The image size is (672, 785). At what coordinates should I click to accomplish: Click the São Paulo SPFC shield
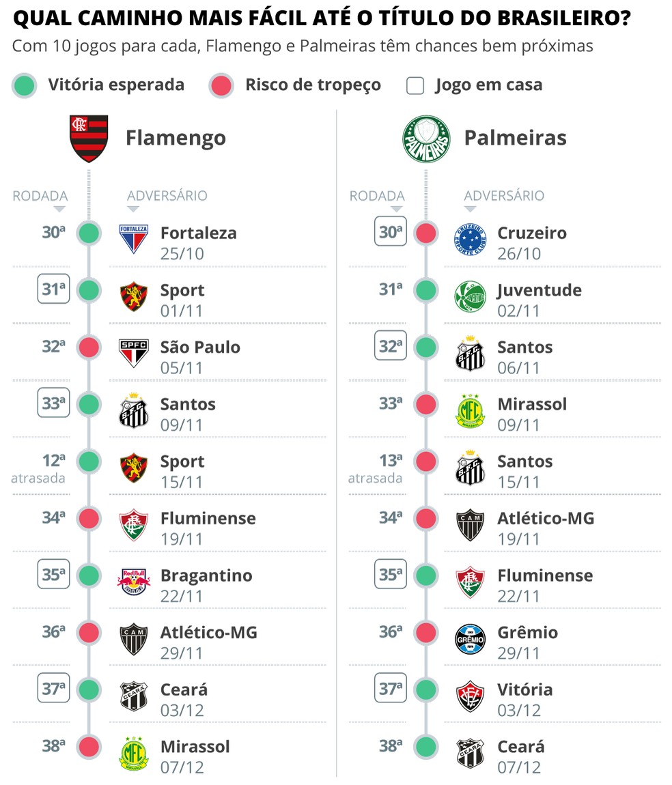coord(134,353)
